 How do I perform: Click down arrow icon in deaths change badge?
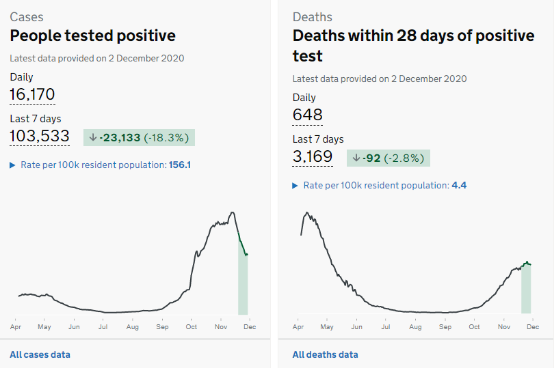pyautogui.click(x=356, y=158)
